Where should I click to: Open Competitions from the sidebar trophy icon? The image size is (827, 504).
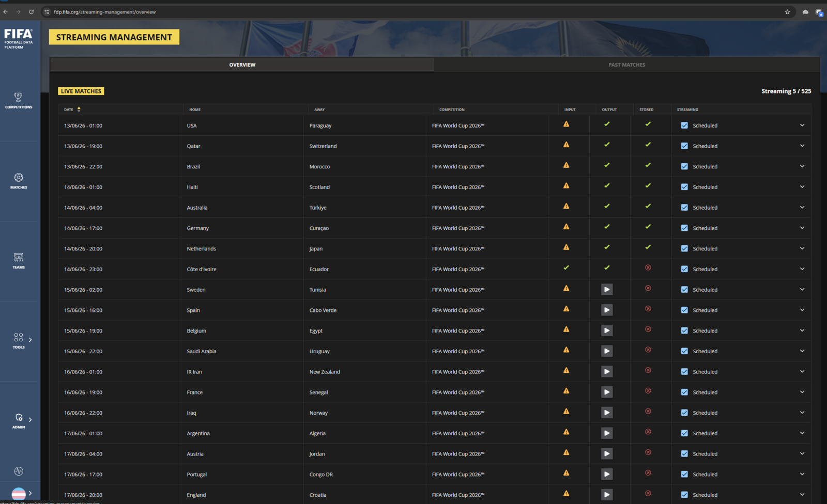[19, 100]
